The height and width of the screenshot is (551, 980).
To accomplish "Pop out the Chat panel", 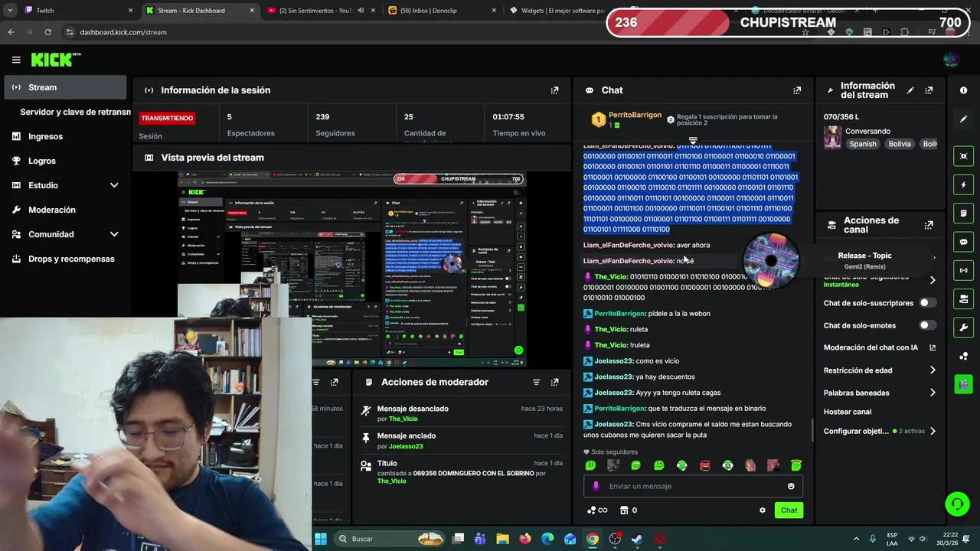I will (797, 90).
